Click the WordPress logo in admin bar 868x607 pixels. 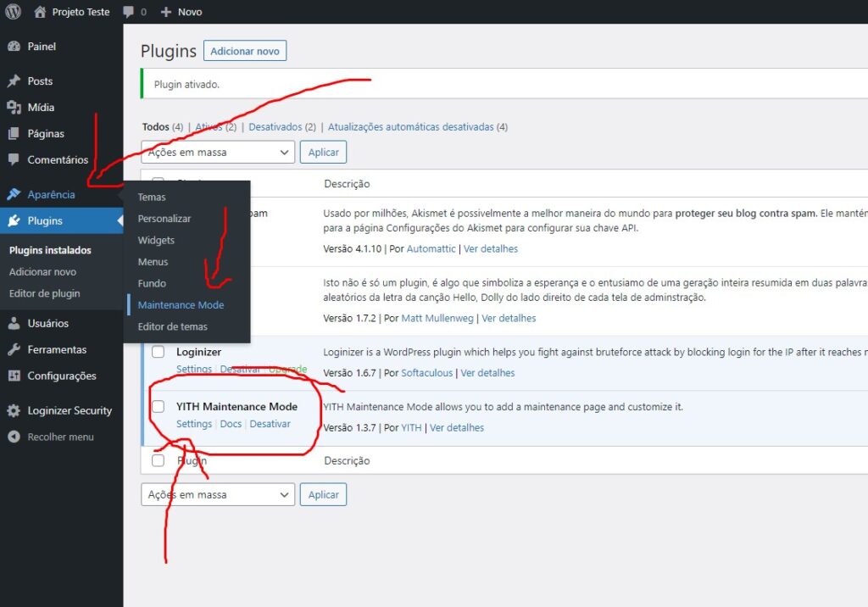pyautogui.click(x=13, y=12)
